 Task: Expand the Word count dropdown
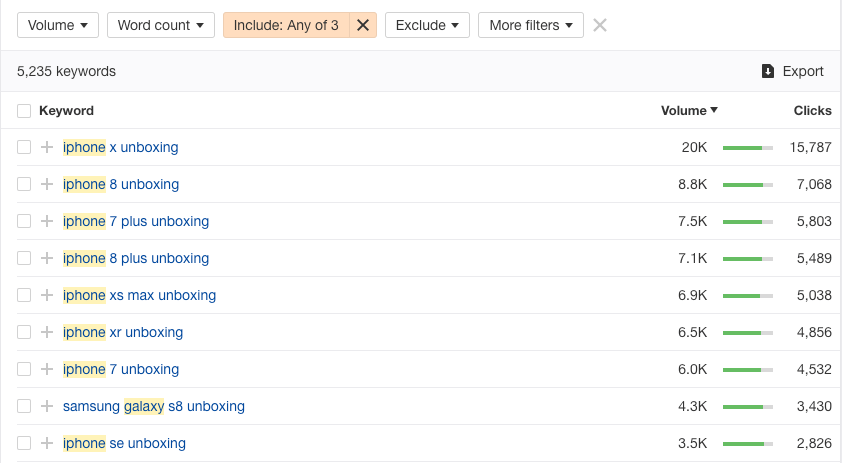pos(161,25)
